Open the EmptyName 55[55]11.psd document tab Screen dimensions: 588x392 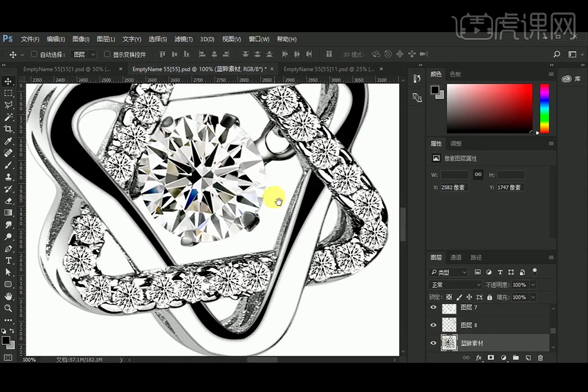click(329, 69)
